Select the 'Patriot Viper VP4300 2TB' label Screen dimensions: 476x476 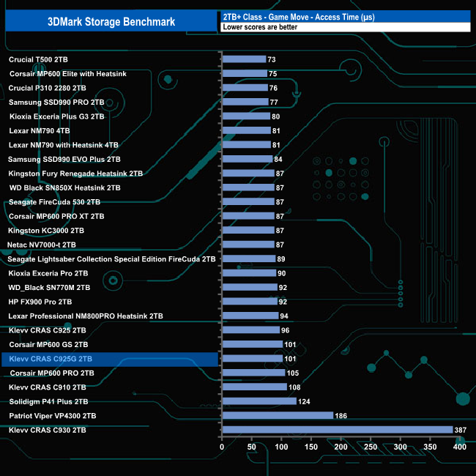pos(53,416)
